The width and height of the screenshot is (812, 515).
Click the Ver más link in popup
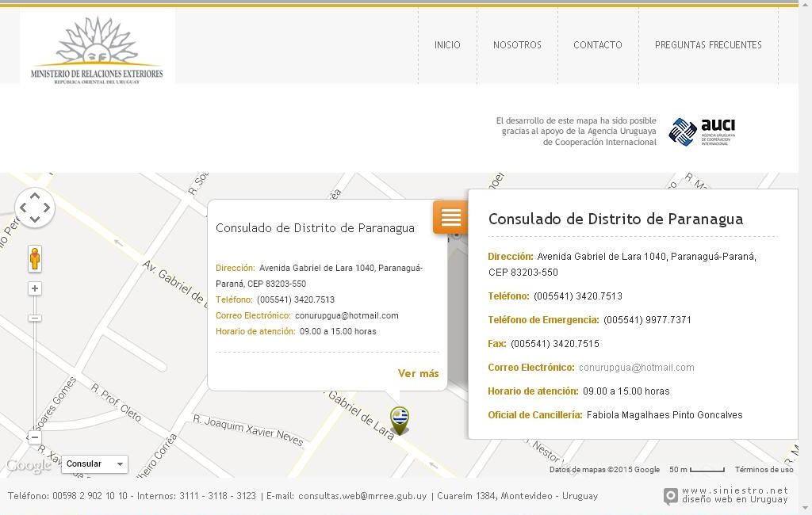418,374
